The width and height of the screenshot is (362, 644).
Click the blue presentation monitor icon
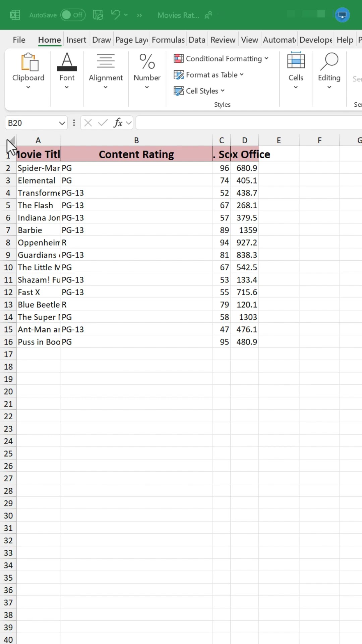point(342,15)
